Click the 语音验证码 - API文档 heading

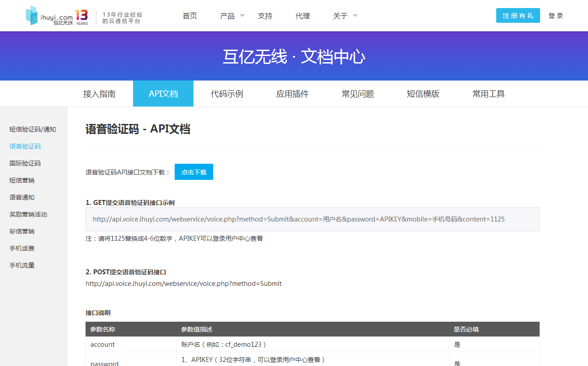click(x=138, y=129)
